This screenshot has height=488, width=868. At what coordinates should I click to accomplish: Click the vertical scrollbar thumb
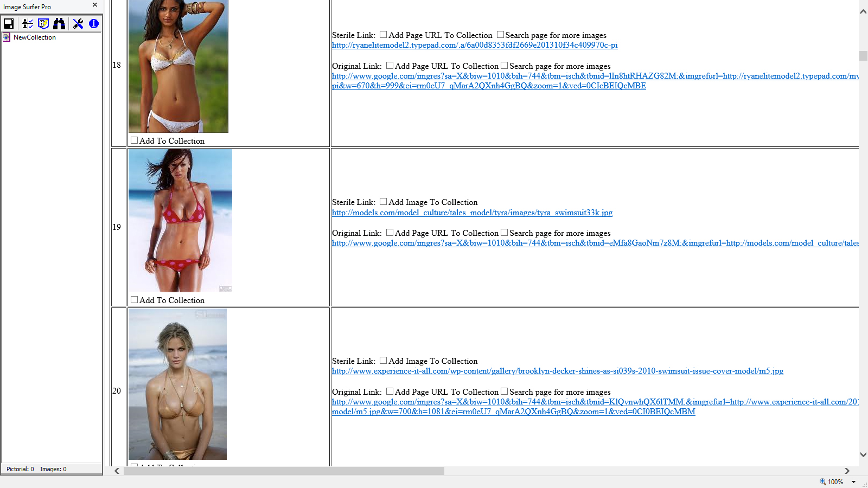863,56
